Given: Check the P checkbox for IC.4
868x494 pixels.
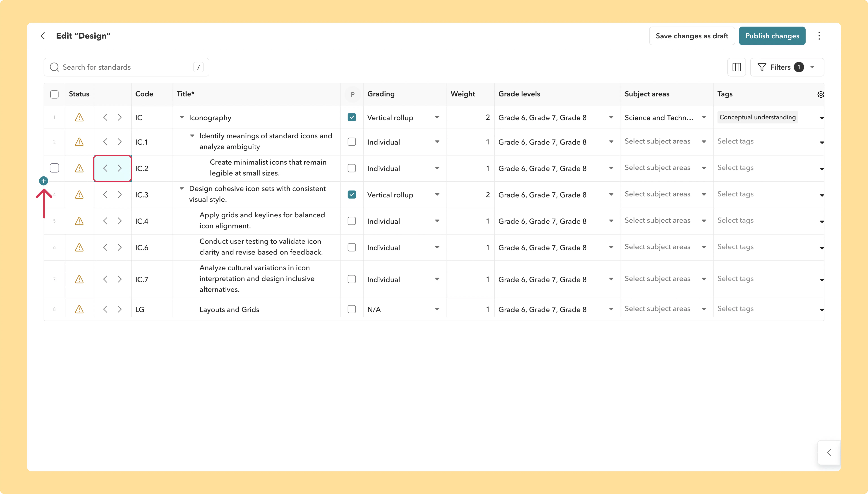Looking at the screenshot, I should pyautogui.click(x=352, y=221).
